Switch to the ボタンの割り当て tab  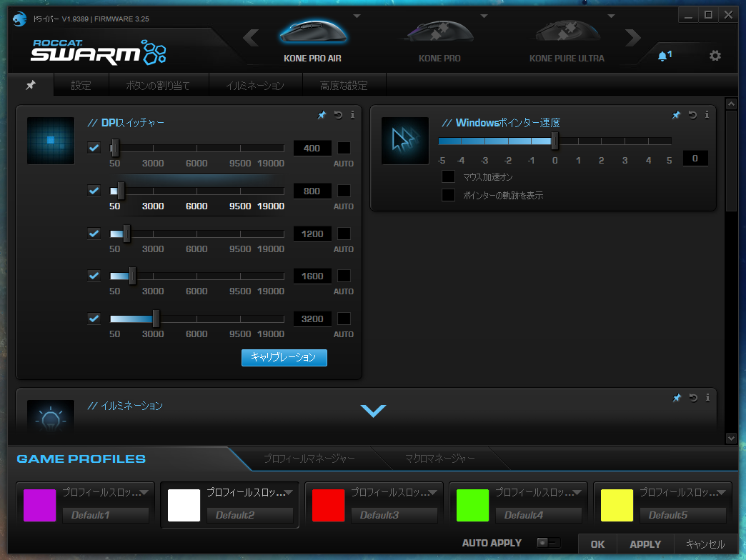[x=159, y=86]
